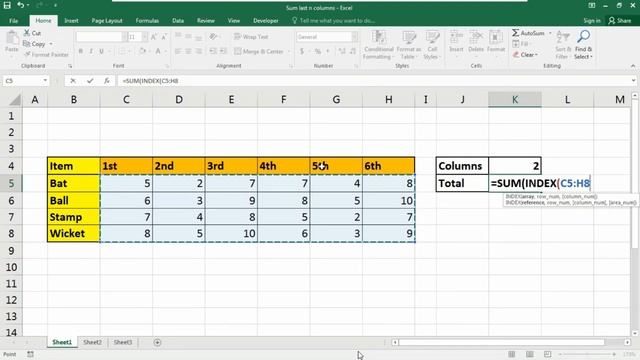Image resolution: width=640 pixels, height=360 pixels.
Task: Click the zoom slider in status bar
Action: tap(587, 354)
